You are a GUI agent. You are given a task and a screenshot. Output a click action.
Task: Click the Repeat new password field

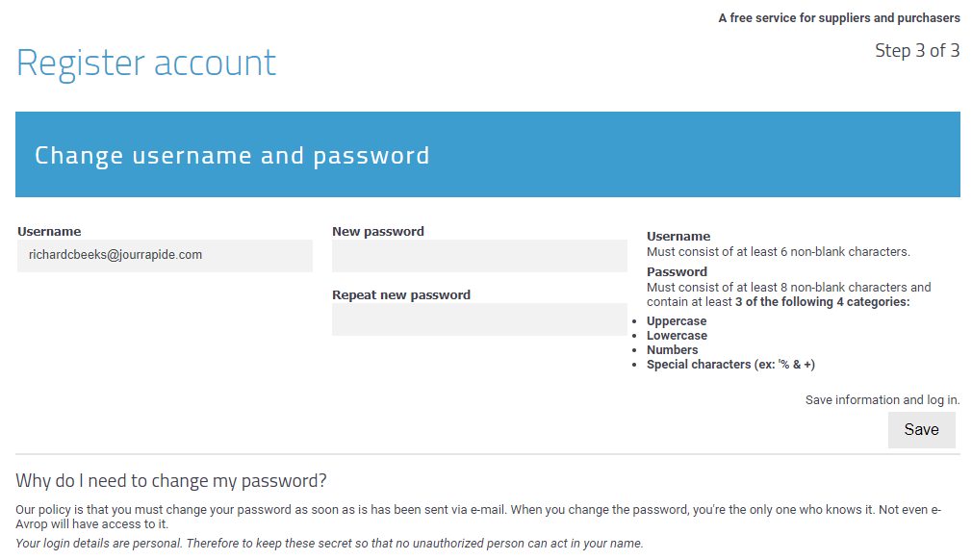click(479, 319)
